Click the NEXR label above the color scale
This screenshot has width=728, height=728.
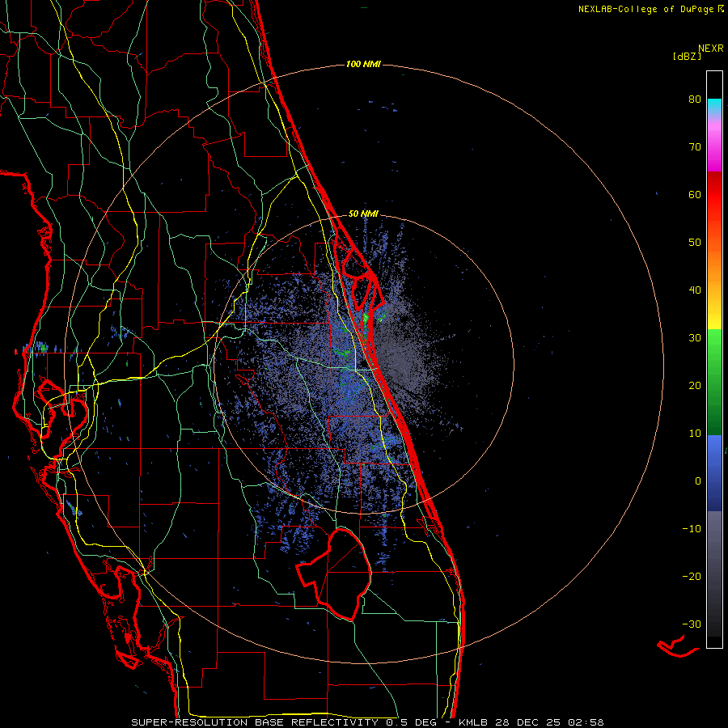tap(711, 49)
